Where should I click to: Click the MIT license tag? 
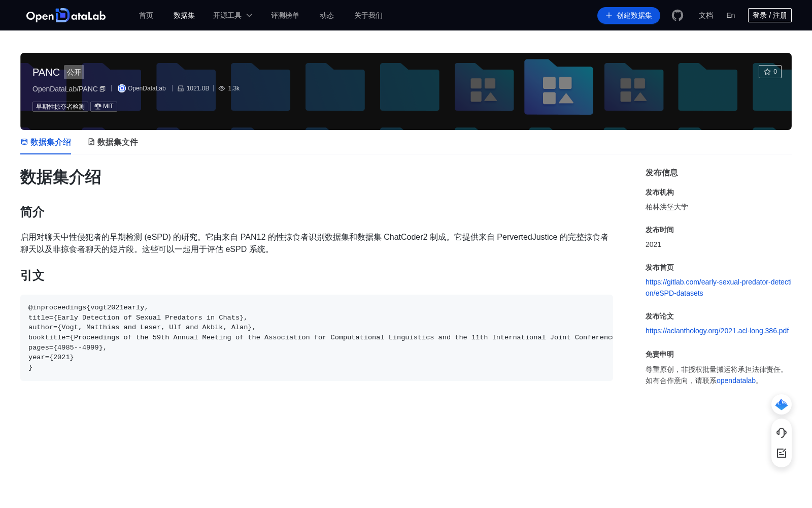[x=104, y=107]
